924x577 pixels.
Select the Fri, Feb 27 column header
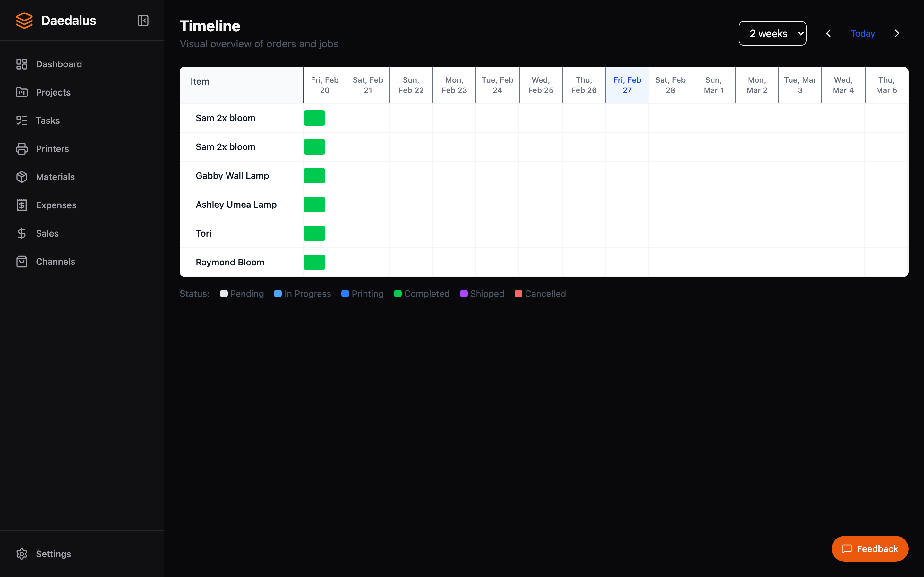[x=627, y=85]
